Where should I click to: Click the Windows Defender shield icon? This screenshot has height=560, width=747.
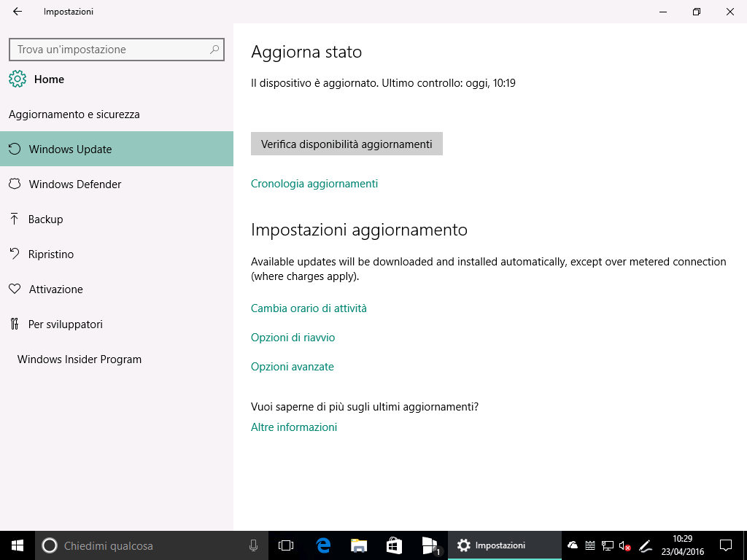(15, 184)
